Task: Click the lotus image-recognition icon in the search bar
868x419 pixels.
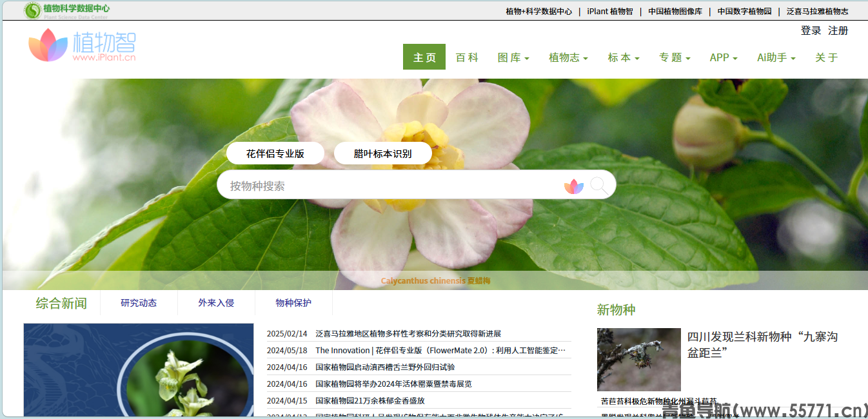Action: click(x=574, y=186)
